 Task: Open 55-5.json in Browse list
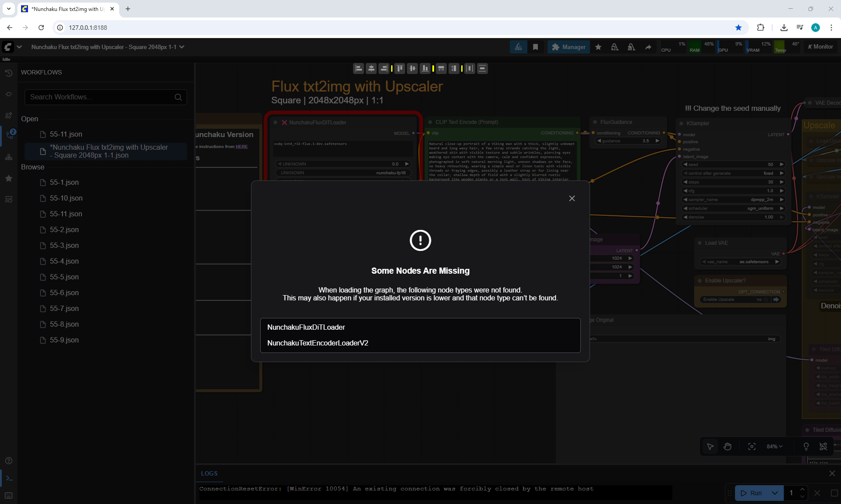[x=64, y=277]
